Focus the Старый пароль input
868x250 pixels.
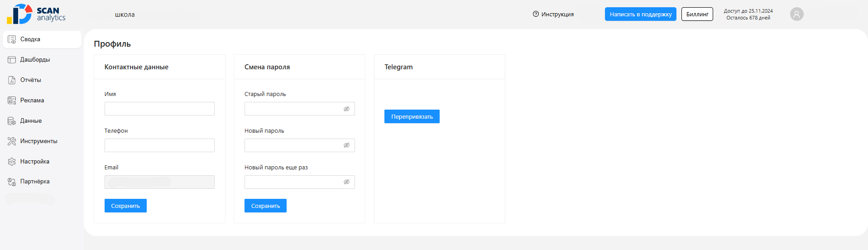(299, 109)
